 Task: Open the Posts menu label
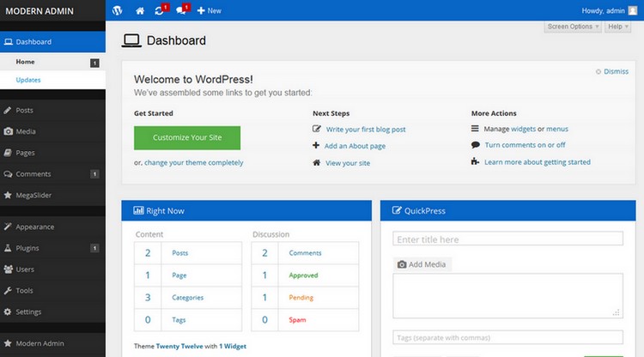click(x=24, y=111)
